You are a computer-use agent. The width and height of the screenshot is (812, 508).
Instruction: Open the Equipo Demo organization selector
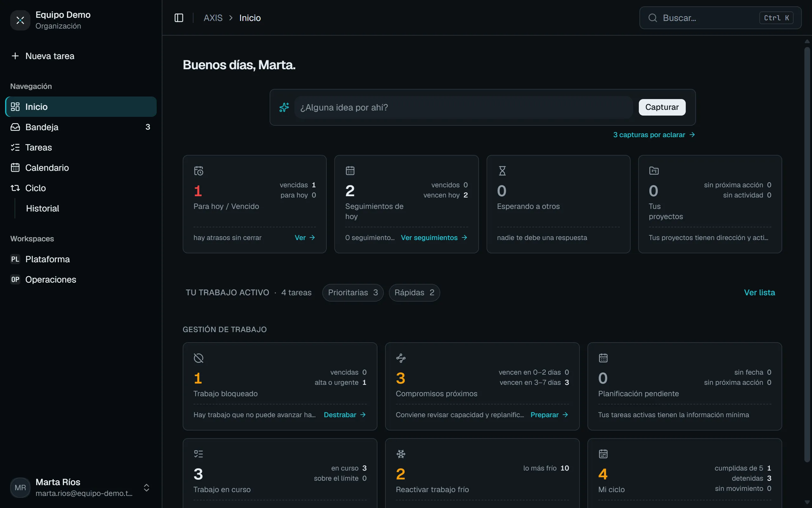tap(81, 20)
